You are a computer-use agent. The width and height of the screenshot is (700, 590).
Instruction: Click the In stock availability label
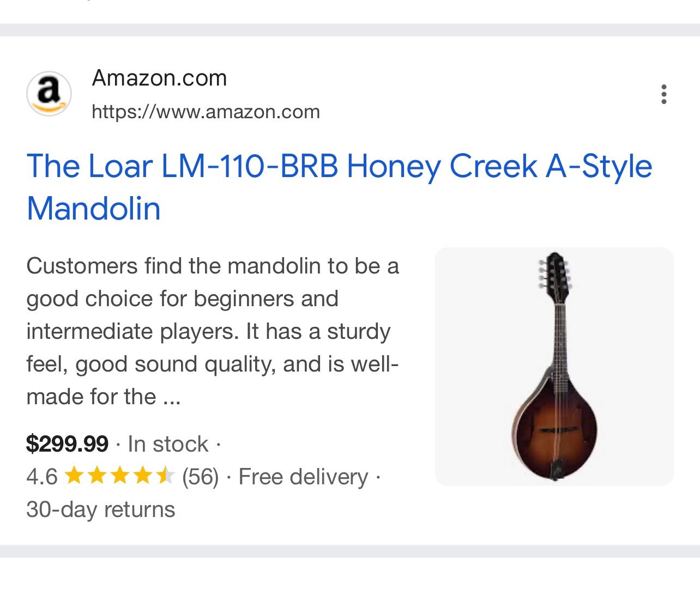(168, 444)
